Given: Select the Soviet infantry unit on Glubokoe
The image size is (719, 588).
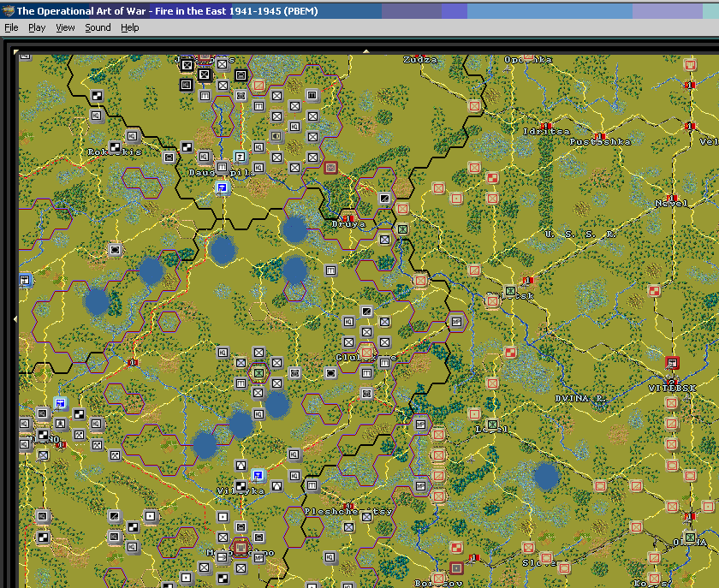Looking at the screenshot, I should click(x=366, y=353).
